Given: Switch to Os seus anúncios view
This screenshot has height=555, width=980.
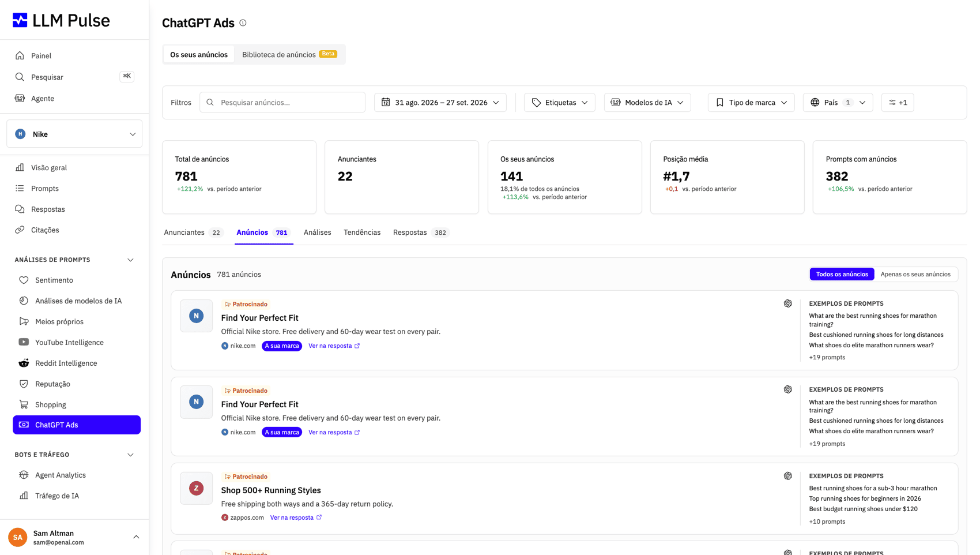Looking at the screenshot, I should pos(199,55).
